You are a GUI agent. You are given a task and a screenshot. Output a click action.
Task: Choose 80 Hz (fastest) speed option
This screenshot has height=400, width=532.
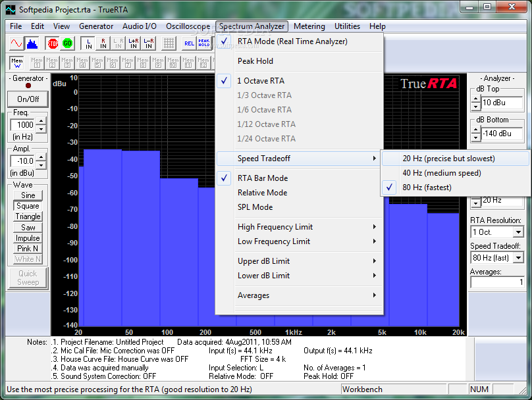click(456, 187)
